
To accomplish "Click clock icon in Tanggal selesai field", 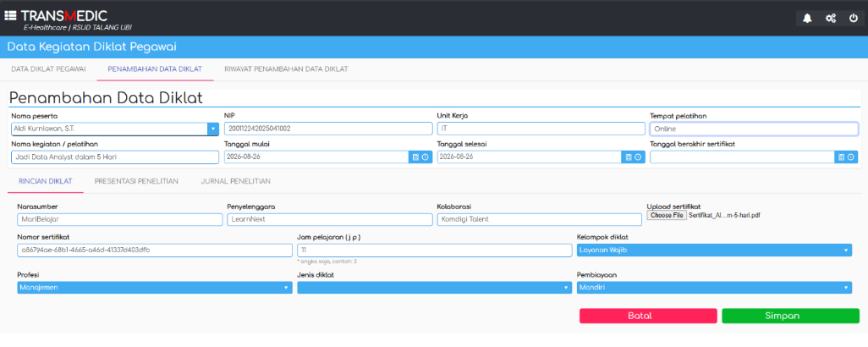I will [x=638, y=157].
